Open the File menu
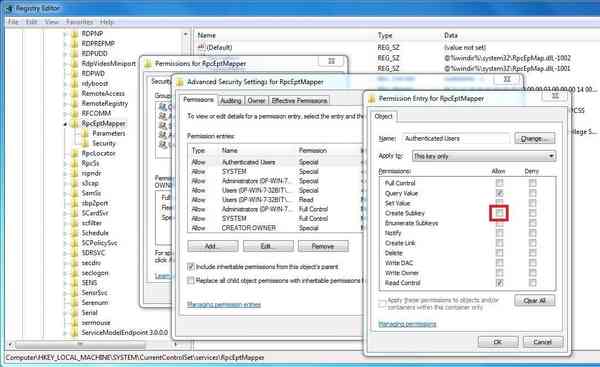The height and width of the screenshot is (367, 600). (x=13, y=22)
